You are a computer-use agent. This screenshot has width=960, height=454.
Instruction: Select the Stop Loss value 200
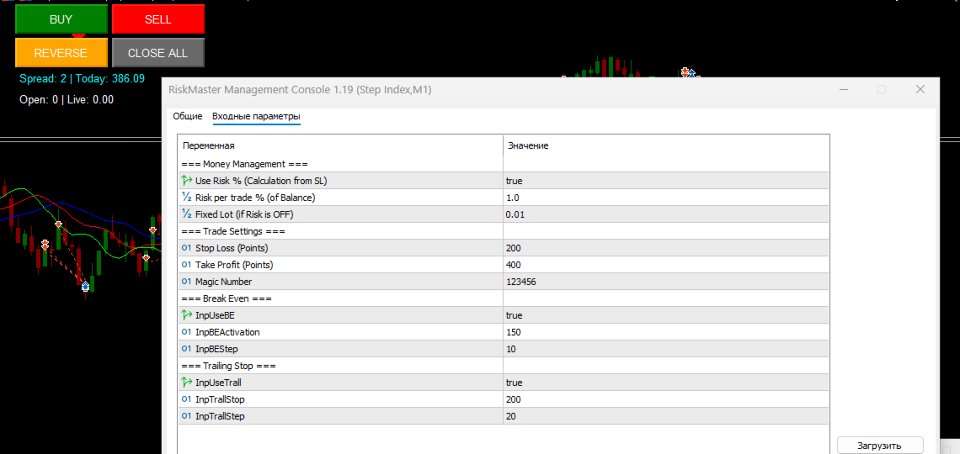[513, 248]
